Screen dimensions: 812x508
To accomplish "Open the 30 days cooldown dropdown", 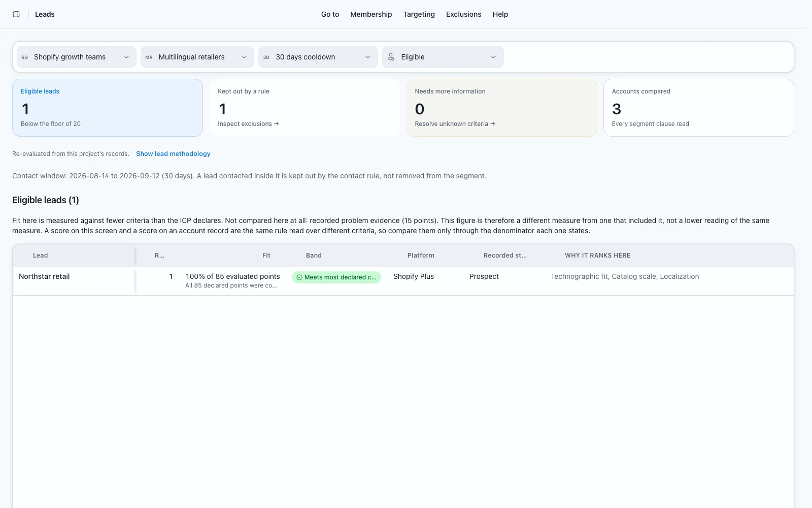I will pos(318,57).
